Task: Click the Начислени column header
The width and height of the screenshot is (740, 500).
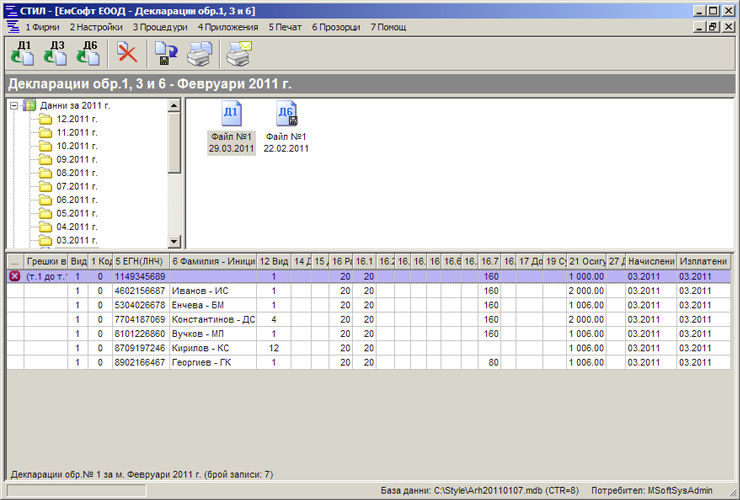Action: coord(651,261)
